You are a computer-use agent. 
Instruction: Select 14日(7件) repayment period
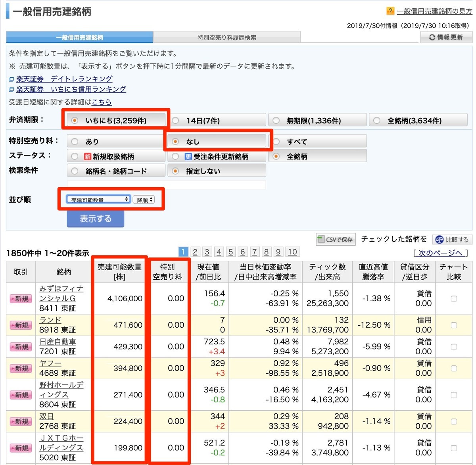217,120
